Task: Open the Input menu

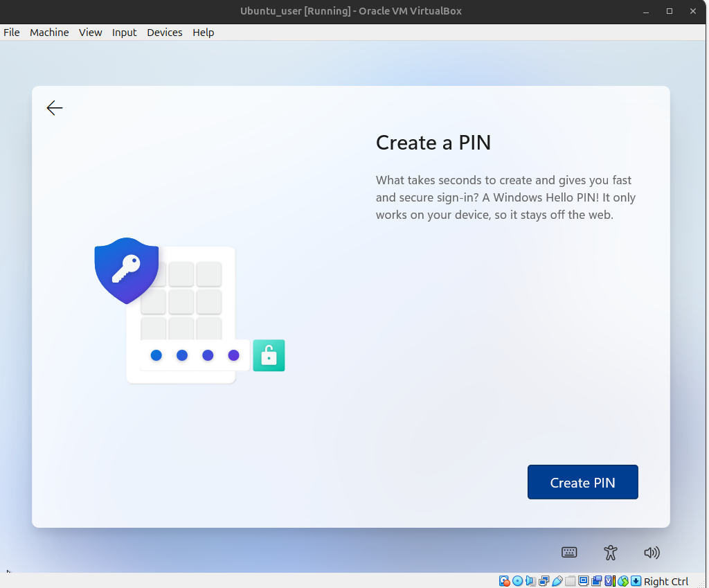Action: (x=125, y=33)
